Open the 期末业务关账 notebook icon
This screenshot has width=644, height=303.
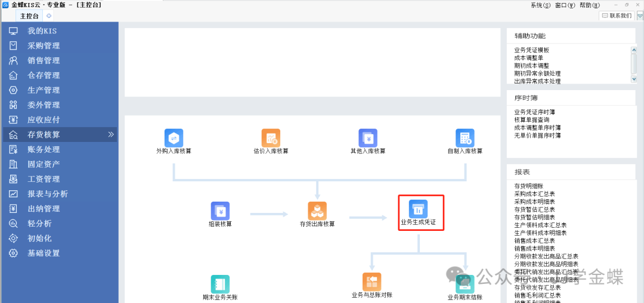[x=220, y=284]
